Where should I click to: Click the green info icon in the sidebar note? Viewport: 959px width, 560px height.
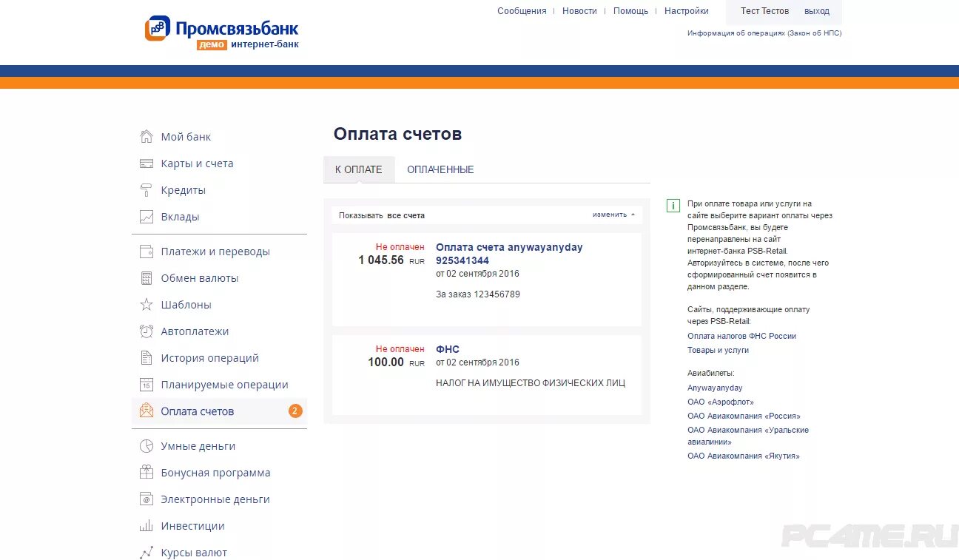click(673, 206)
